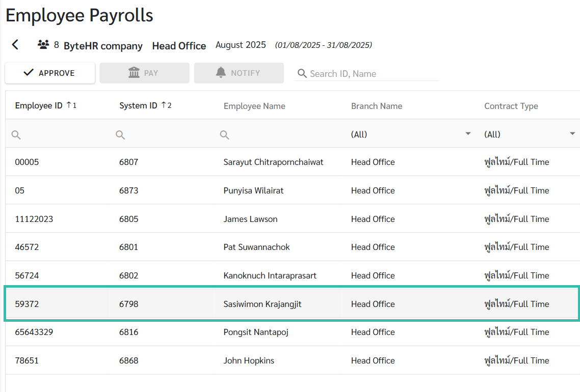Screen dimensions: 580x392
Task: Click System ID cell 6873
Action: (129, 190)
